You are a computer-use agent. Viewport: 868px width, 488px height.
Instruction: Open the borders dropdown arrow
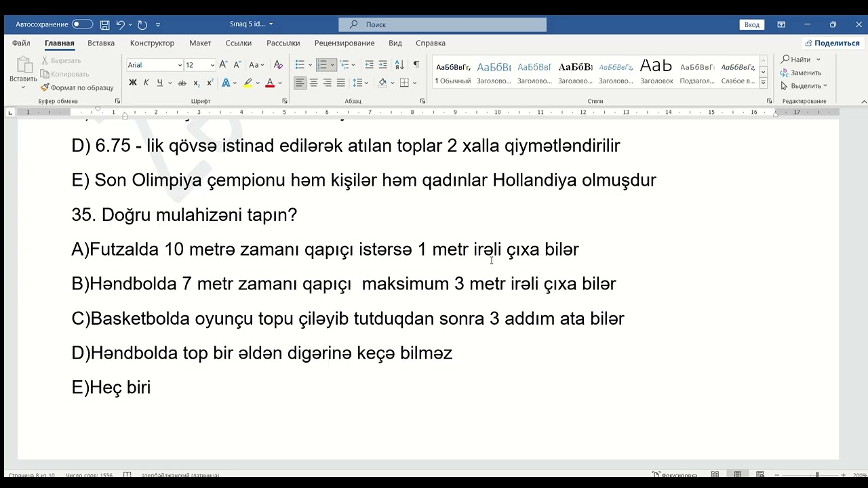coord(415,83)
